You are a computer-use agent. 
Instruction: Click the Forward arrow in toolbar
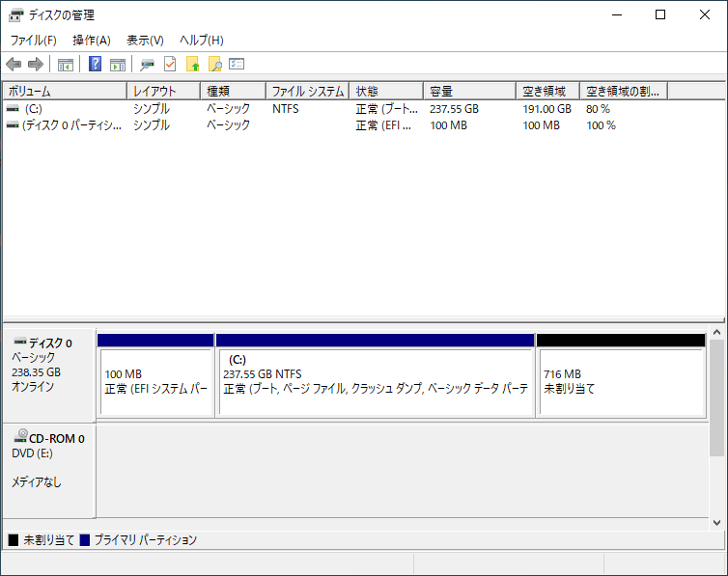(36, 65)
